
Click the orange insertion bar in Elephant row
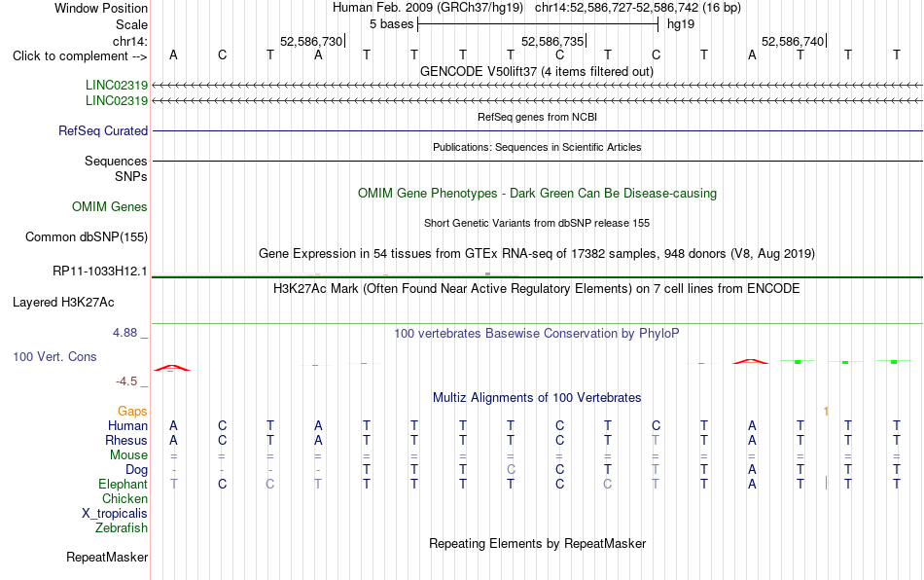coord(826,484)
